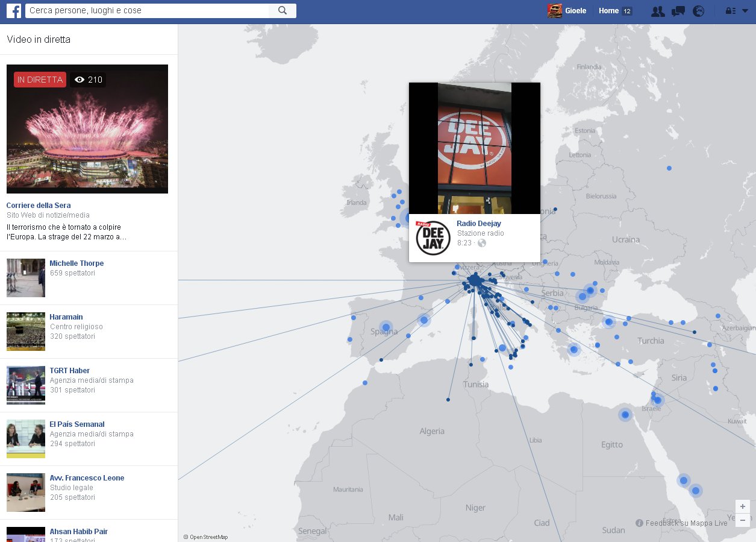Zoom out on the live map
Viewport: 756px width, 542px height.
click(743, 520)
